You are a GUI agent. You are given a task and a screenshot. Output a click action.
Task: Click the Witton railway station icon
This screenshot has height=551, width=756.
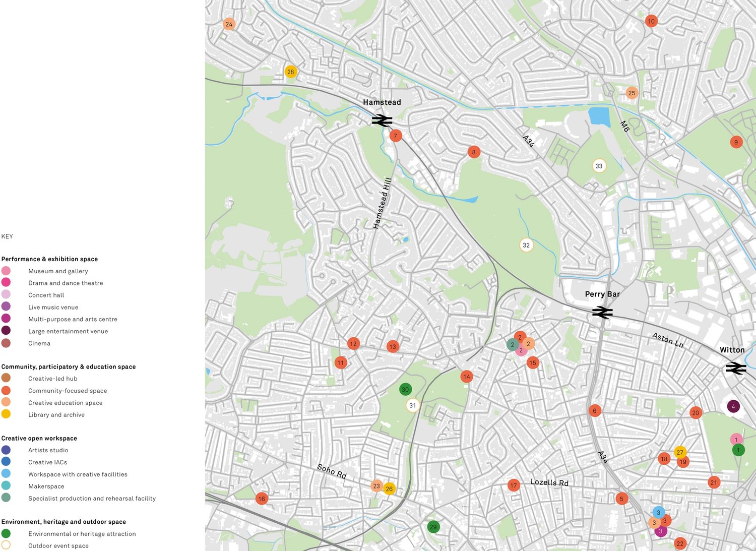736,369
